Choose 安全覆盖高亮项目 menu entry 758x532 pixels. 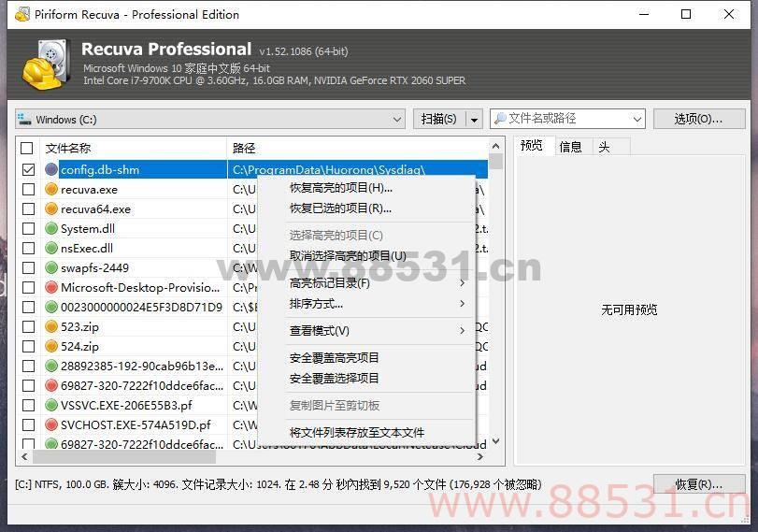click(366, 358)
